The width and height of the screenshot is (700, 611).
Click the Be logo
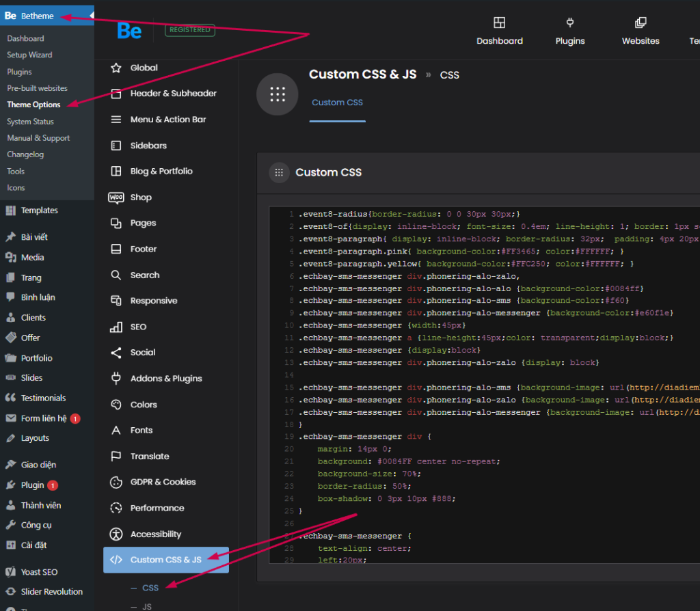129,31
